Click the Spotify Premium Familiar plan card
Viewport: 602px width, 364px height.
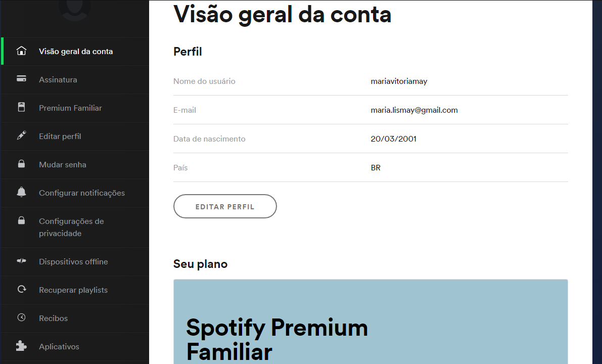coord(371,322)
